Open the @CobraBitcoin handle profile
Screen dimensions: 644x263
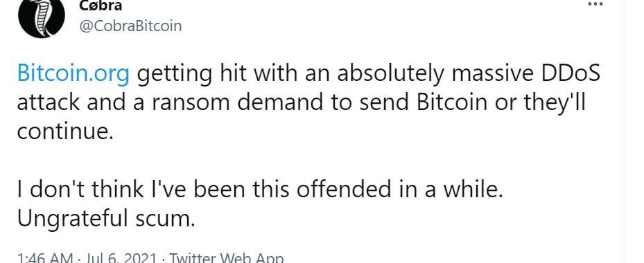coord(130,26)
